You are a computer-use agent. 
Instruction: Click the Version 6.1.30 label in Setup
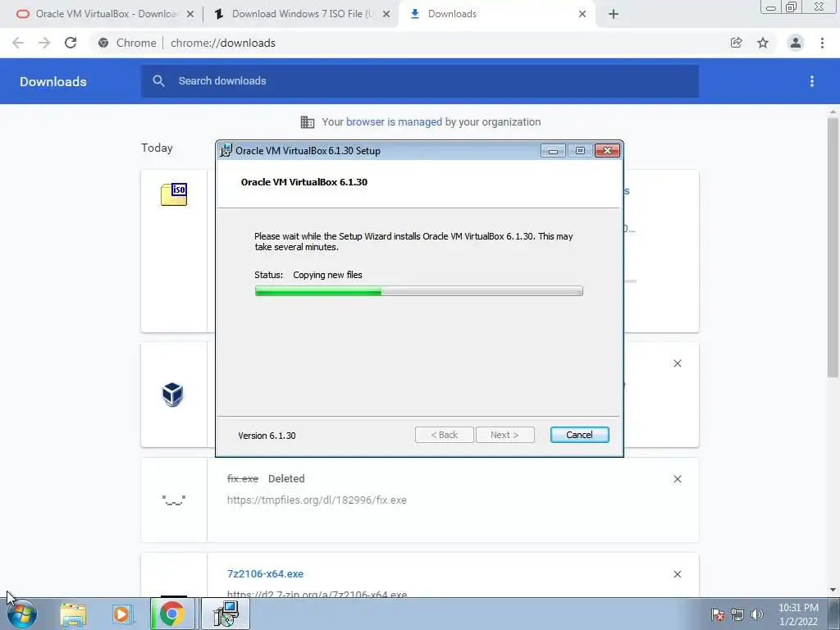267,436
